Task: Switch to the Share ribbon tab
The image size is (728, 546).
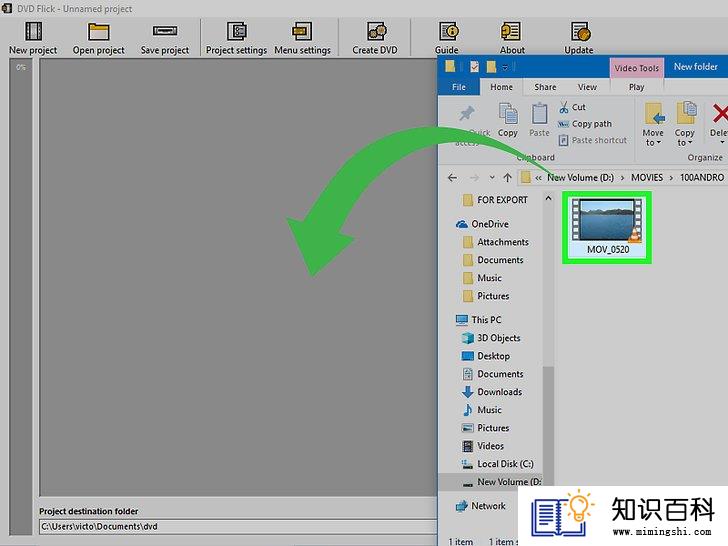Action: pyautogui.click(x=545, y=87)
